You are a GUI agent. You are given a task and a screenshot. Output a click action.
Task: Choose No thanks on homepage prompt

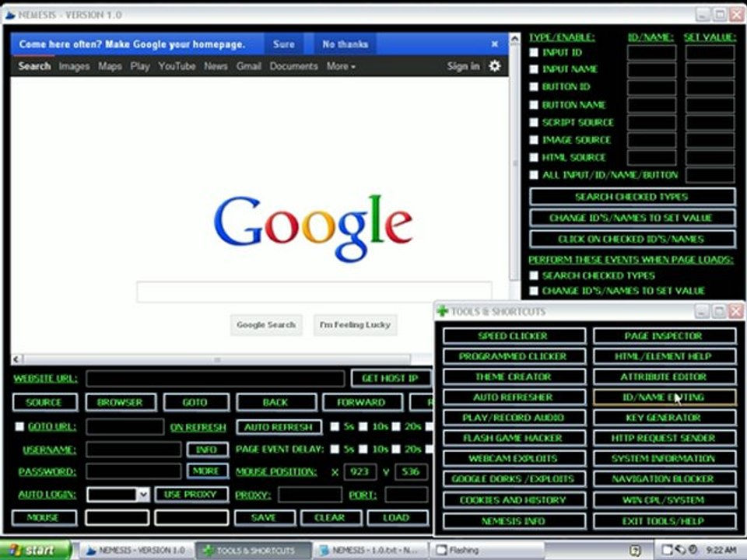point(345,44)
